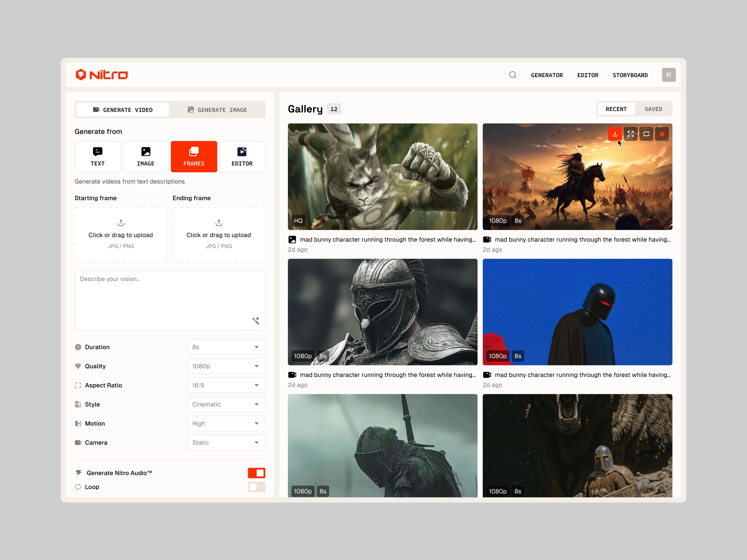747x560 pixels.
Task: Favorite the horseback battle video with the star
Action: tap(661, 134)
